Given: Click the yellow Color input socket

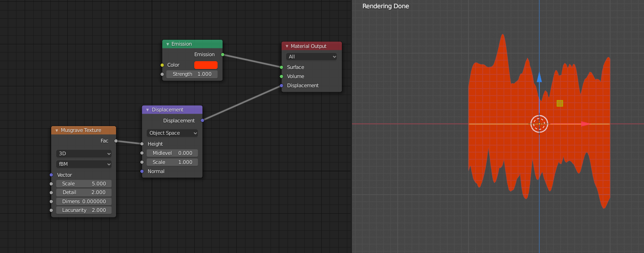Looking at the screenshot, I should [162, 65].
